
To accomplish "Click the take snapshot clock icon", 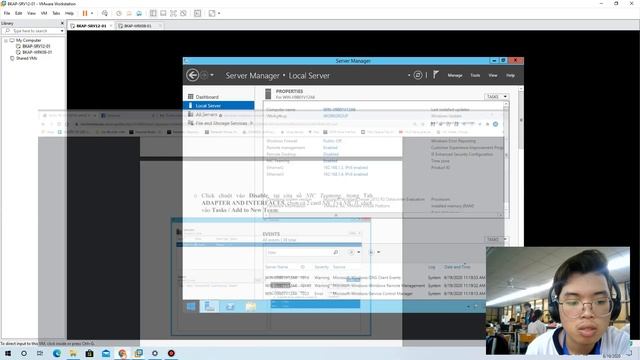I will coord(119,13).
